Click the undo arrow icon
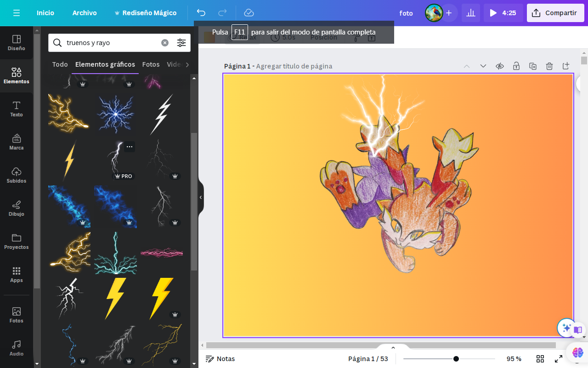The height and width of the screenshot is (368, 588). click(201, 13)
